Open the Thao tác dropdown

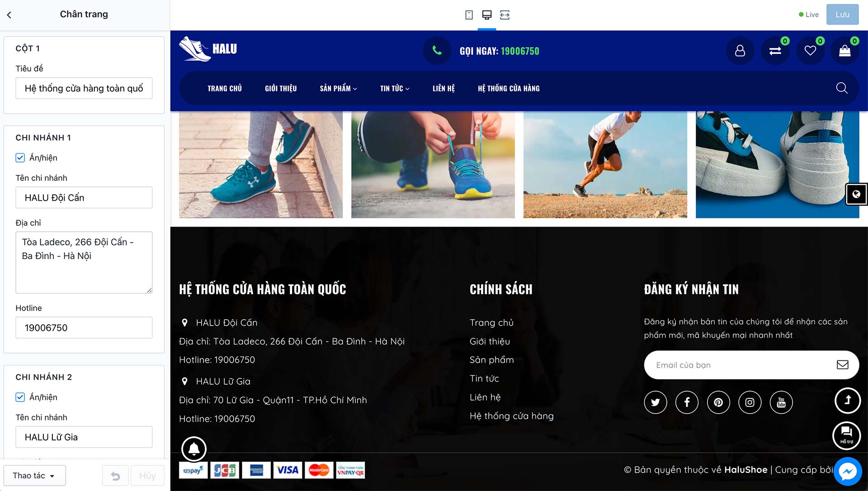(35, 476)
